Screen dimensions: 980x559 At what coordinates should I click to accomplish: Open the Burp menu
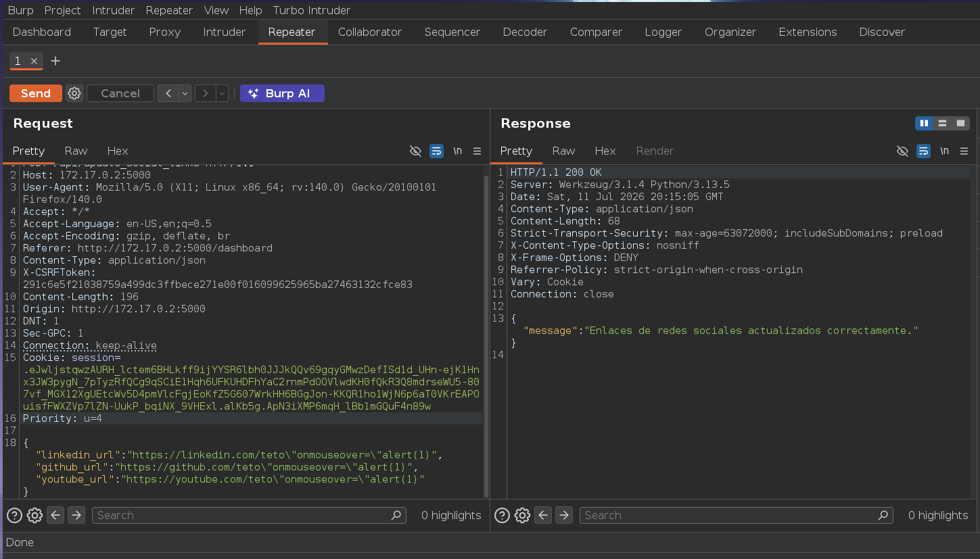(x=20, y=10)
